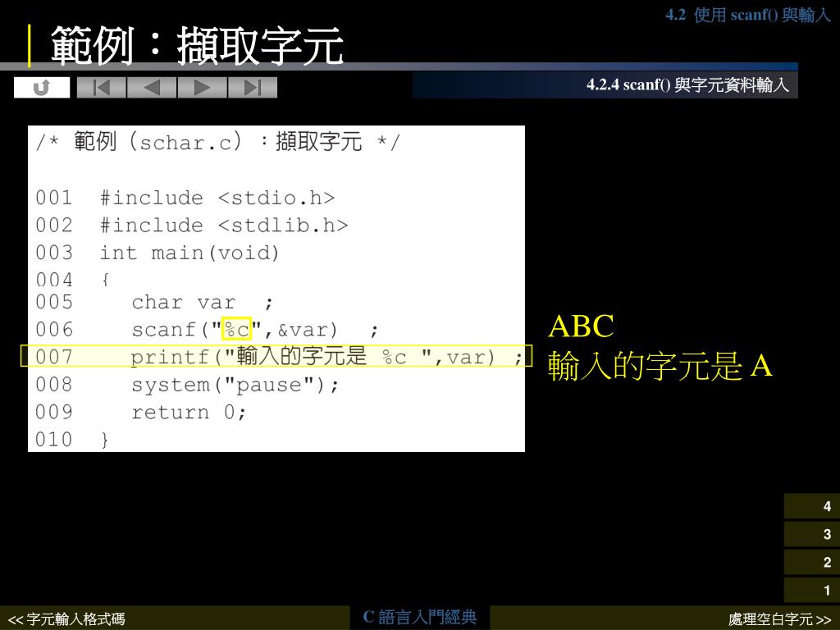Click line 008 system("pause") statement

coord(188,384)
